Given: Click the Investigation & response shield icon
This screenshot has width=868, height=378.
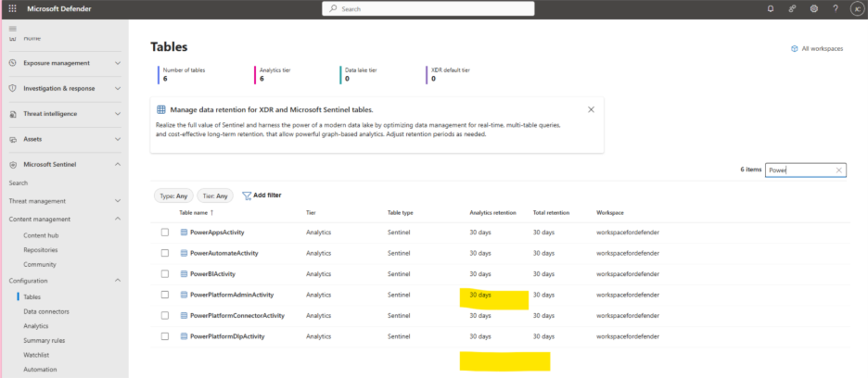Looking at the screenshot, I should [13, 89].
